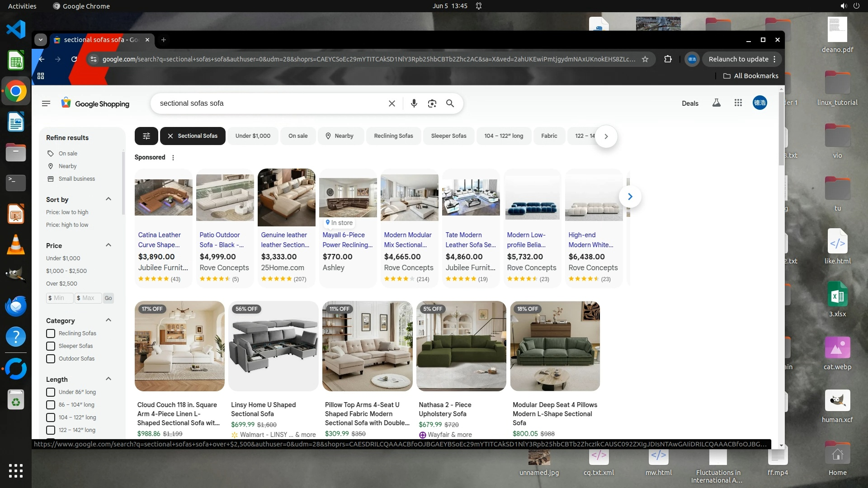
Task: Open the Labs flask icon
Action: pyautogui.click(x=716, y=103)
